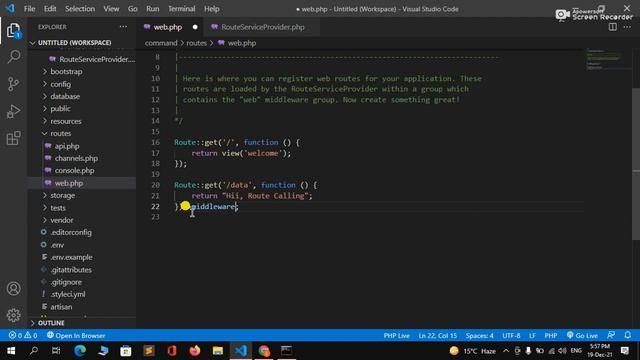Click the unsaved dot on web.php tab
This screenshot has width=640, height=360.
(195, 27)
